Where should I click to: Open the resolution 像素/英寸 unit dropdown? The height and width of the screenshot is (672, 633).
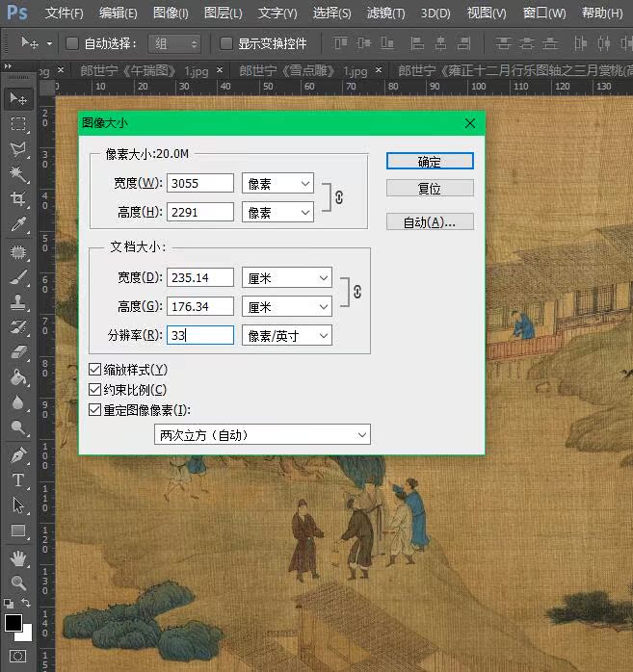[287, 335]
